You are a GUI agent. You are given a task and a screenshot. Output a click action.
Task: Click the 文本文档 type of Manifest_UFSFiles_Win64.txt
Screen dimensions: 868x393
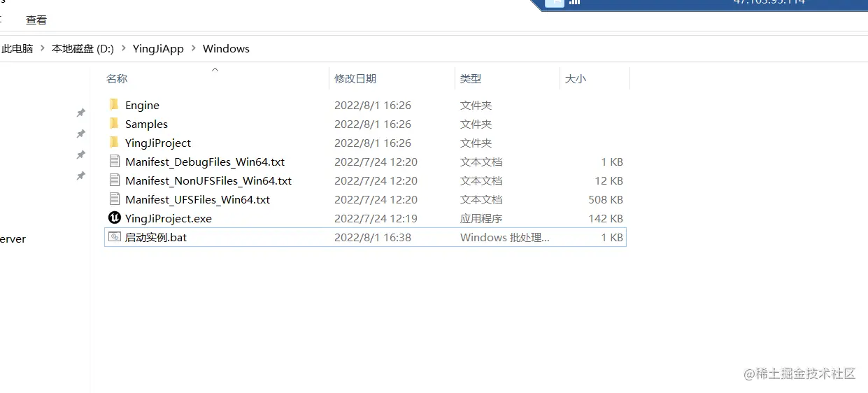click(481, 199)
